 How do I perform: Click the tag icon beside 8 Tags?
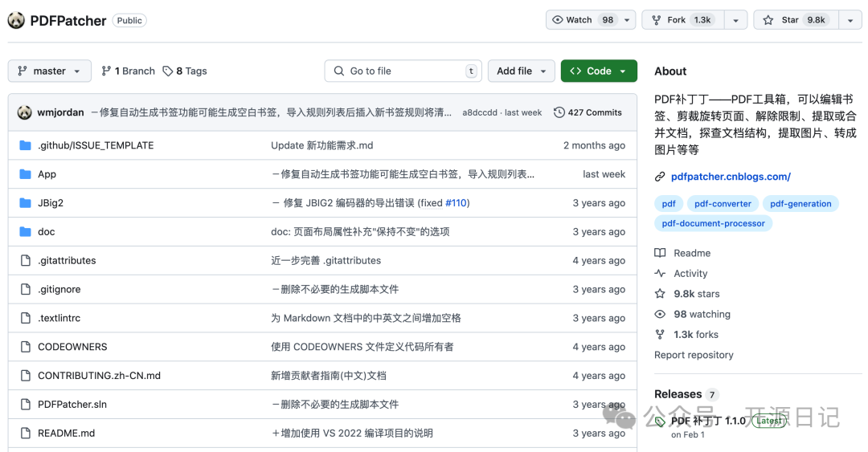(168, 71)
